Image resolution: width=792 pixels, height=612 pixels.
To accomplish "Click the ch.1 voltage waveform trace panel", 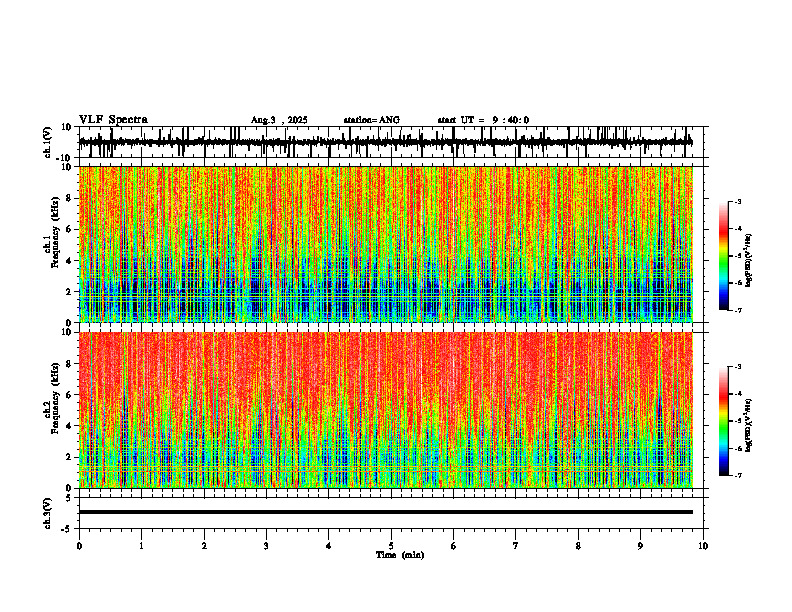I will pos(393,142).
